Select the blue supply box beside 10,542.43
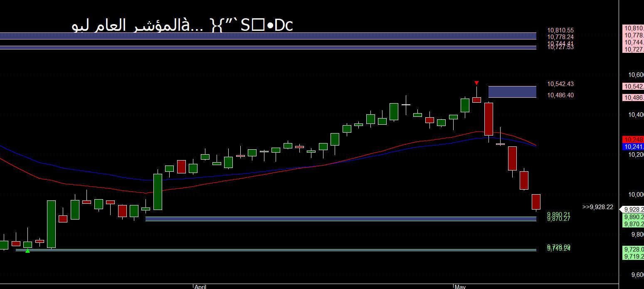 512,92
